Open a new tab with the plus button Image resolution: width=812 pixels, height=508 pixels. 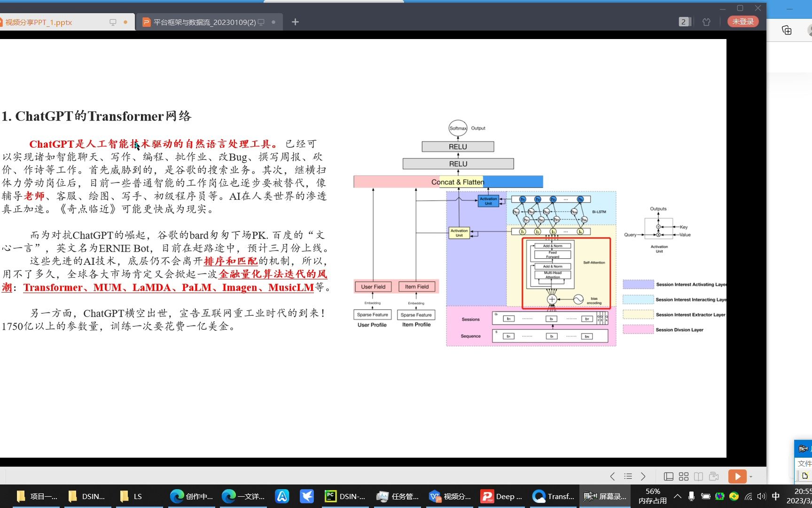295,22
